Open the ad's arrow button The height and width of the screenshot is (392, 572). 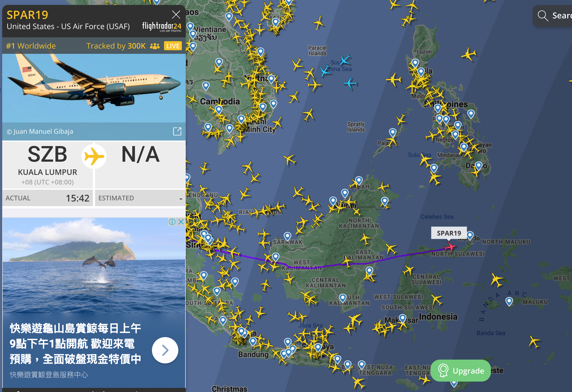click(165, 350)
